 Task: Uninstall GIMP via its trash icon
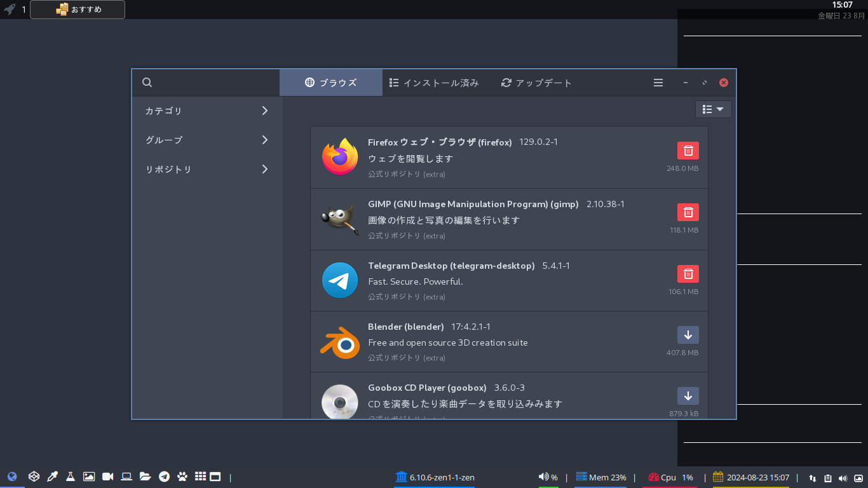click(688, 212)
